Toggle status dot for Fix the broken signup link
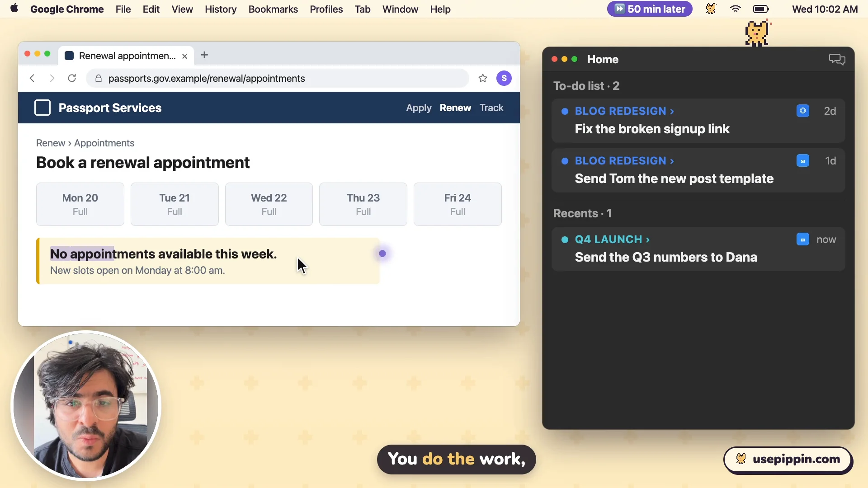The image size is (868, 488). coord(565,111)
